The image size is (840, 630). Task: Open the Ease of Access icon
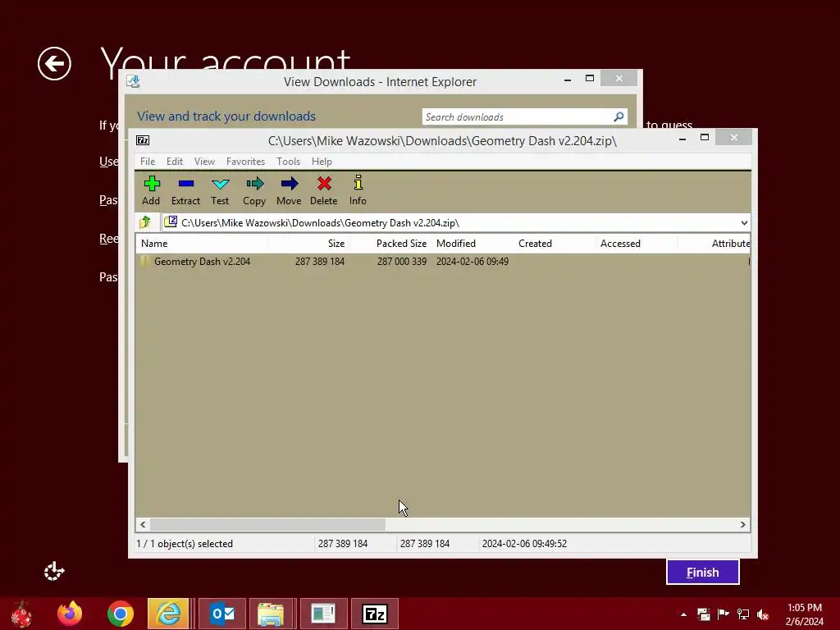click(x=54, y=572)
